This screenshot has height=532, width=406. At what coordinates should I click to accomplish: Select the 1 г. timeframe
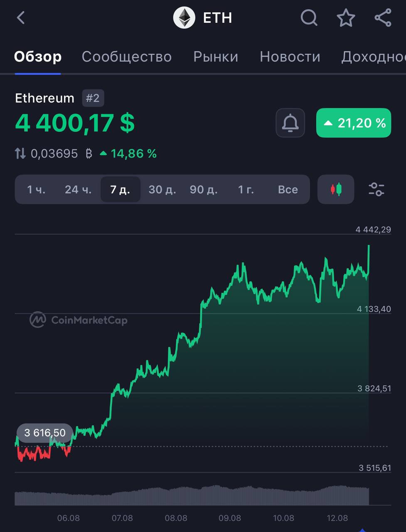(246, 190)
